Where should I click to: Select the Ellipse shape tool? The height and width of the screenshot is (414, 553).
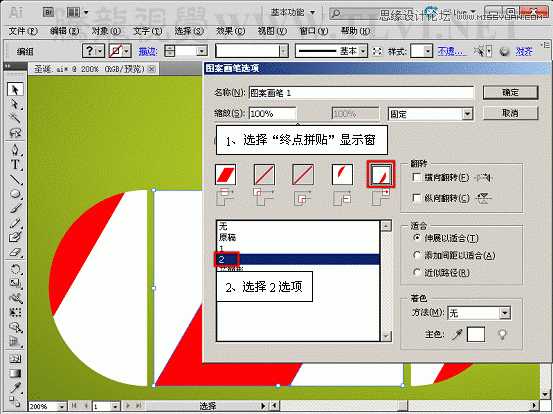pyautogui.click(x=15, y=194)
